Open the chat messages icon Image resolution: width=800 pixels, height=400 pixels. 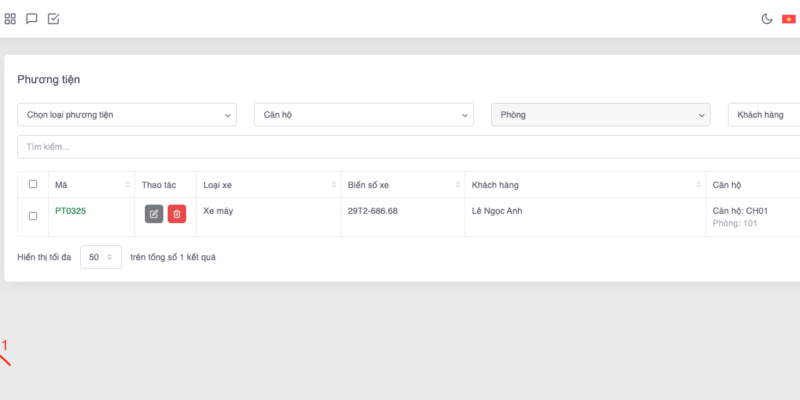(x=32, y=18)
